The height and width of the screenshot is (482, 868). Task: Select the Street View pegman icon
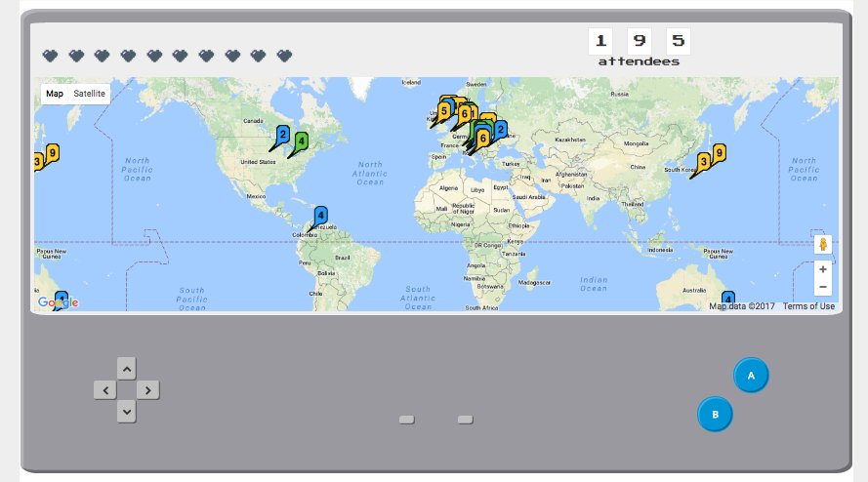(x=823, y=244)
